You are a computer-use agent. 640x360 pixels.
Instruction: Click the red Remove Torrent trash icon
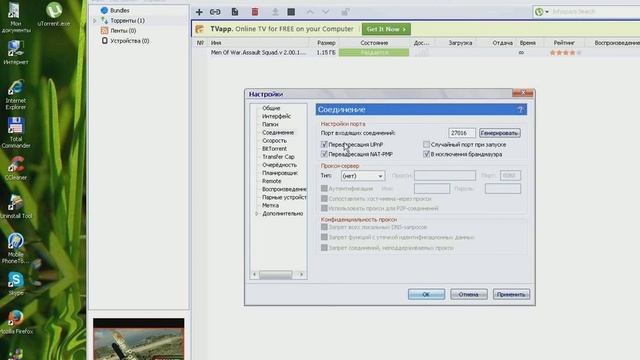point(255,12)
